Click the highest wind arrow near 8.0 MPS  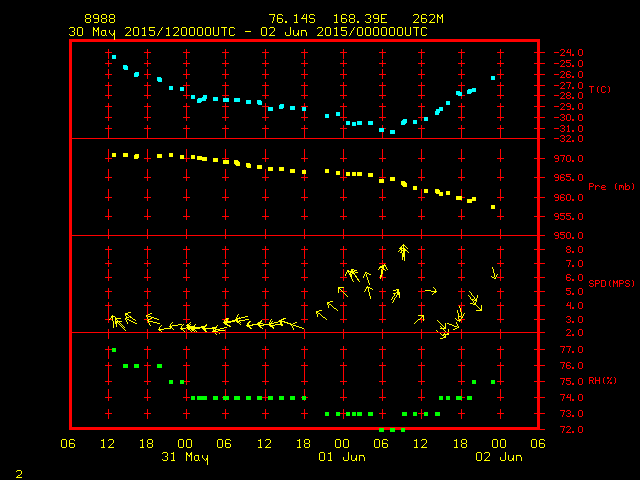tap(403, 252)
